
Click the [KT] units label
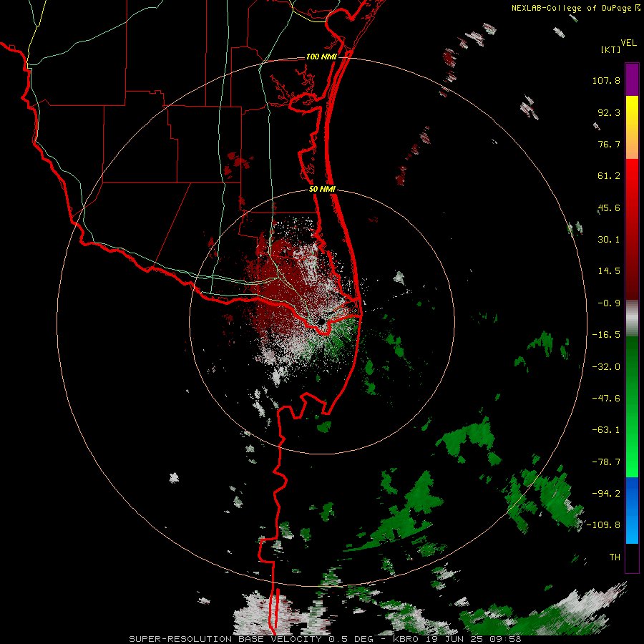click(610, 49)
